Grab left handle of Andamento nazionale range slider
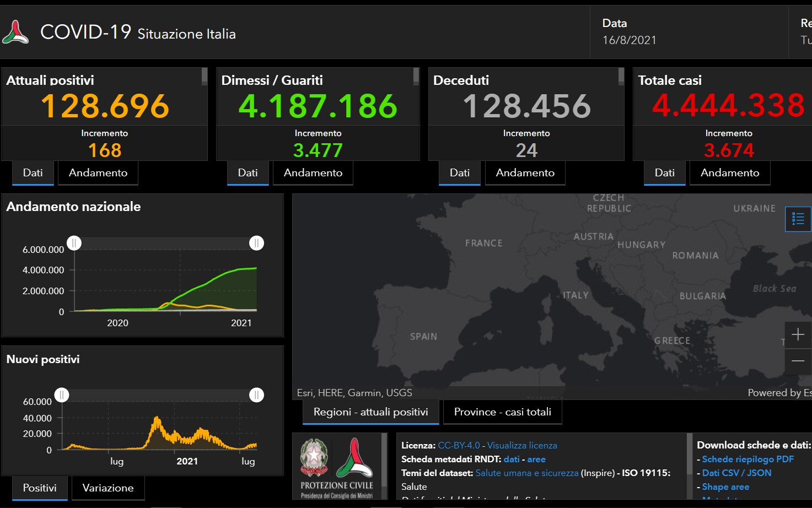This screenshot has width=812, height=508. point(74,243)
